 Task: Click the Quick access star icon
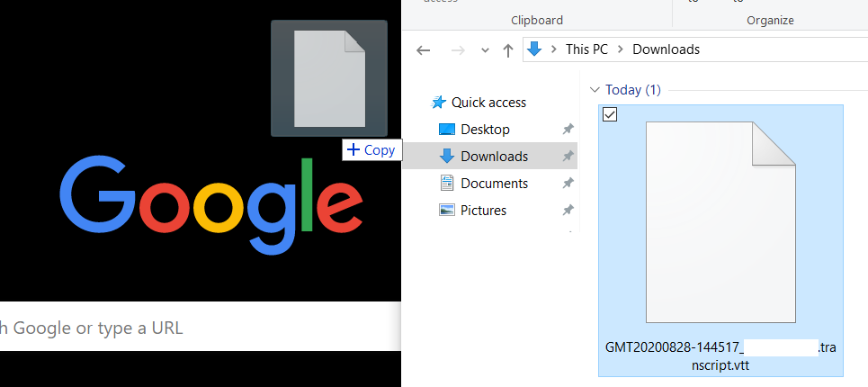(x=439, y=103)
